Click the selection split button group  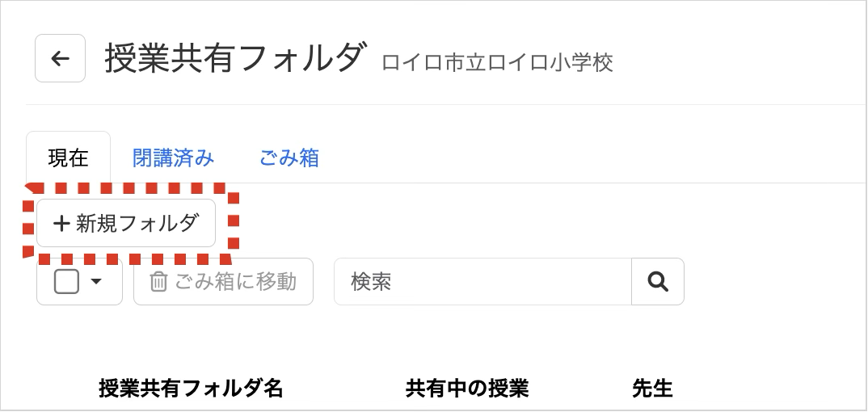pos(79,281)
